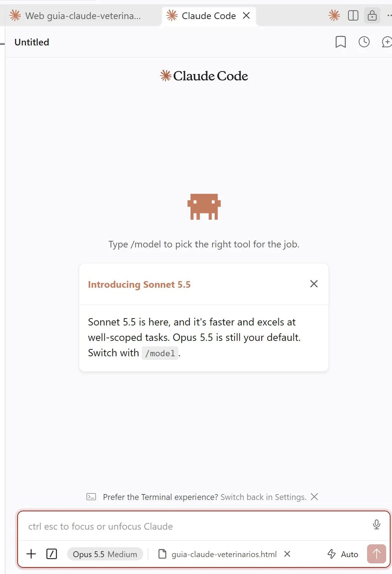Open the bookmark icon in header
Image resolution: width=392 pixels, height=574 pixels.
340,42
